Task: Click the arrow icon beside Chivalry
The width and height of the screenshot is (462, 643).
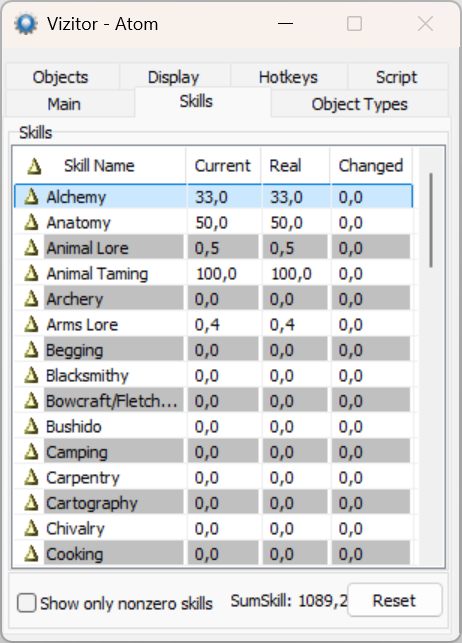Action: click(31, 528)
